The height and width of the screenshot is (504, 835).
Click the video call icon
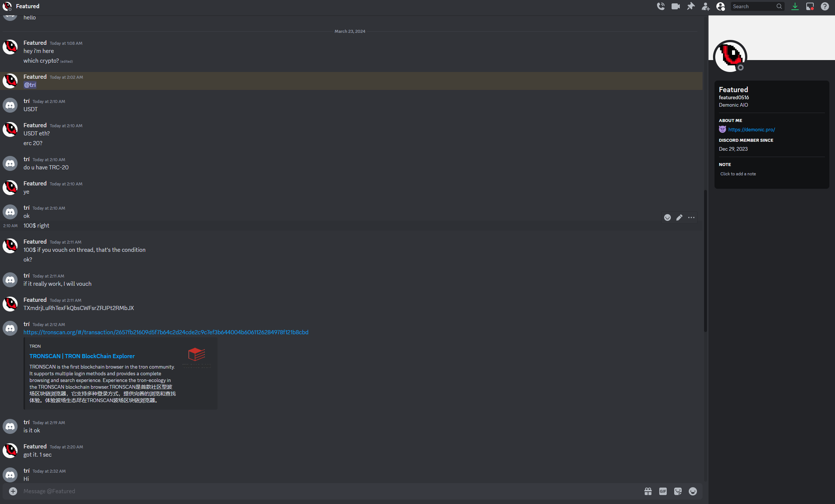point(675,7)
